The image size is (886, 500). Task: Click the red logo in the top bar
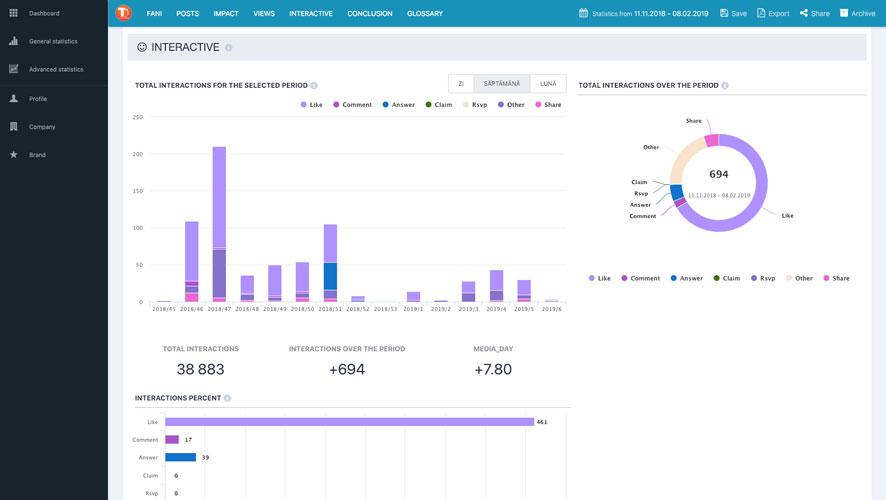123,13
